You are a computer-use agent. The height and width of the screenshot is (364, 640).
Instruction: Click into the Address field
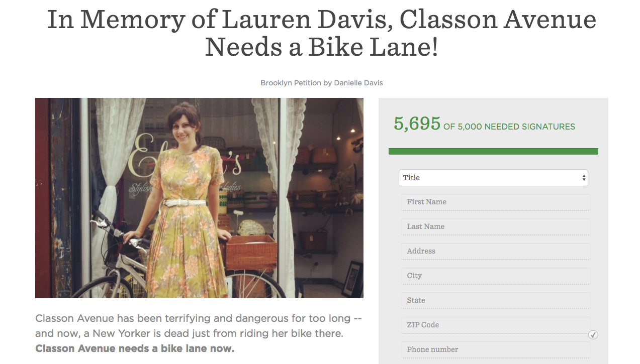[x=495, y=252]
